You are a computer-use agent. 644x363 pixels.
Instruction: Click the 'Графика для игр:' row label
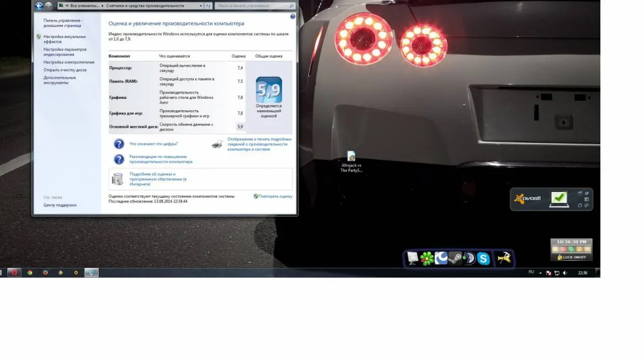[126, 113]
